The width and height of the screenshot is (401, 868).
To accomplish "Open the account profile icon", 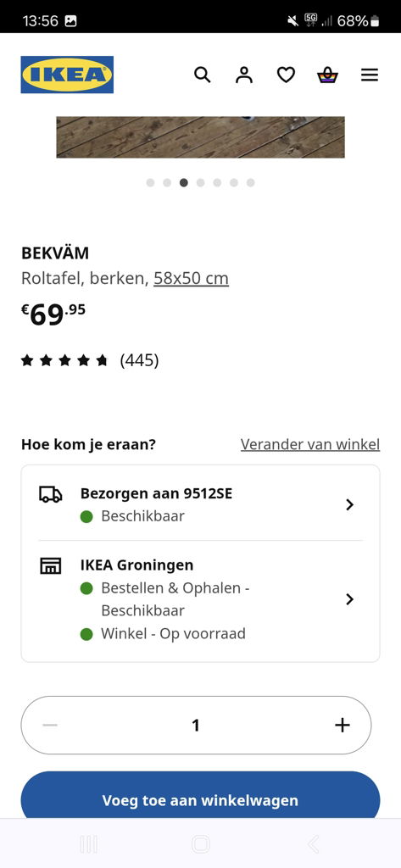I will point(243,75).
